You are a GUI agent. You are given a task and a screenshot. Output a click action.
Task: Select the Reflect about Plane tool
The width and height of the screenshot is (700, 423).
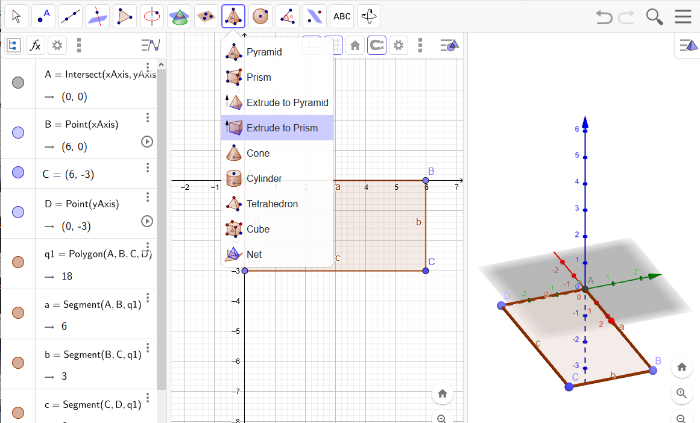[x=314, y=17]
